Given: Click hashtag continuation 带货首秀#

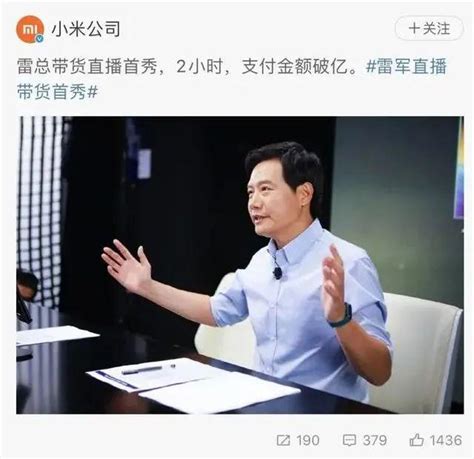Looking at the screenshot, I should (x=57, y=91).
